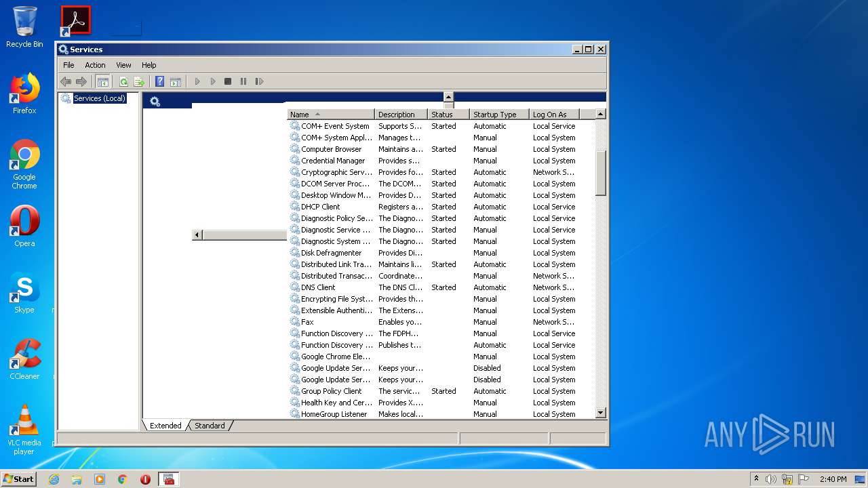
Task: Click the Forward arrow in Services toolbar
Action: 81,81
